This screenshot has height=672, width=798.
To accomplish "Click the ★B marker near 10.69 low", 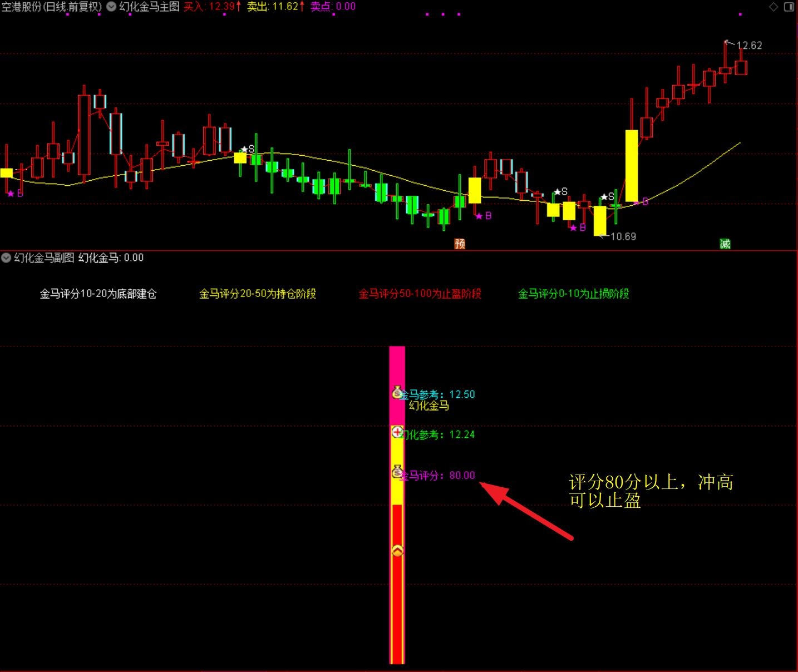I will click(x=578, y=228).
